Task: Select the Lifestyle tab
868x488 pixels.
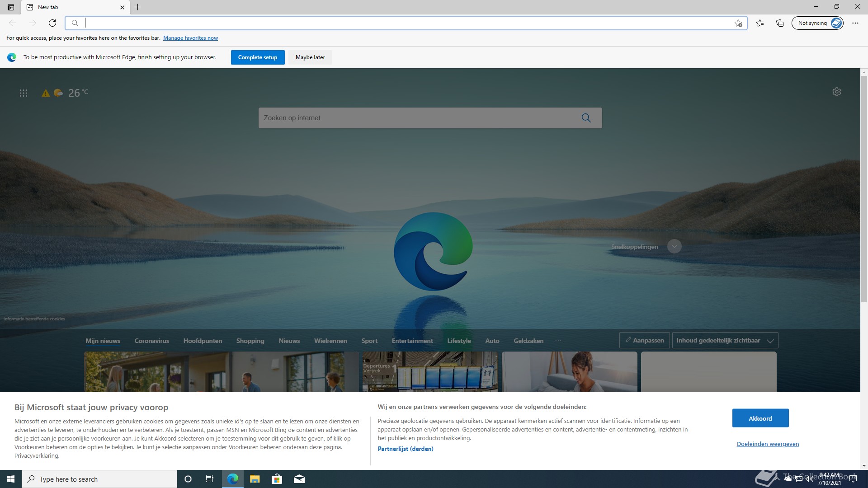Action: tap(459, 341)
